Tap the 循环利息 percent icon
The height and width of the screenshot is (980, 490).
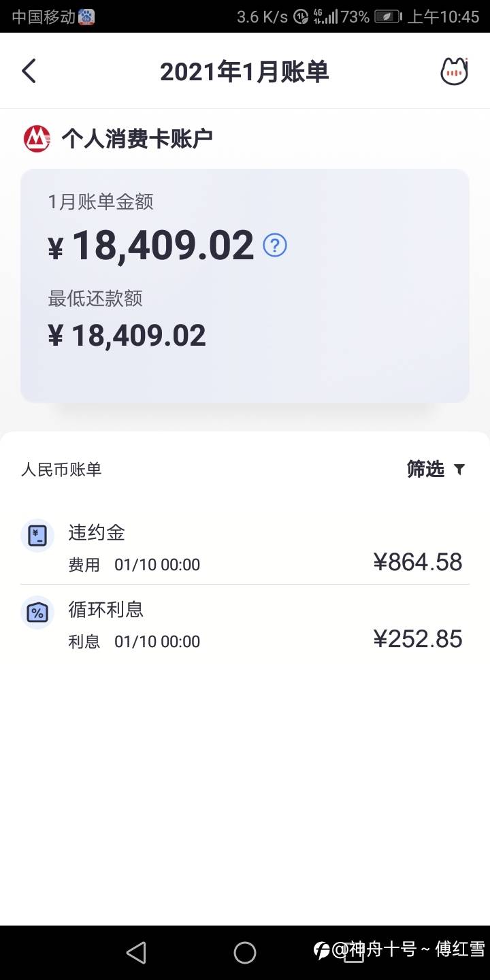point(37,612)
